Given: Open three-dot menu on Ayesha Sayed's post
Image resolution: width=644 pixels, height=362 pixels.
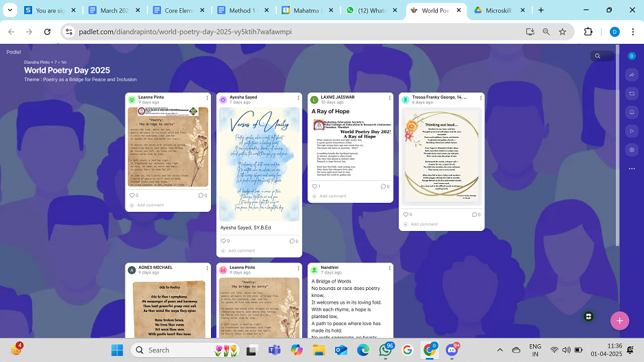Looking at the screenshot, I should 297,99.
